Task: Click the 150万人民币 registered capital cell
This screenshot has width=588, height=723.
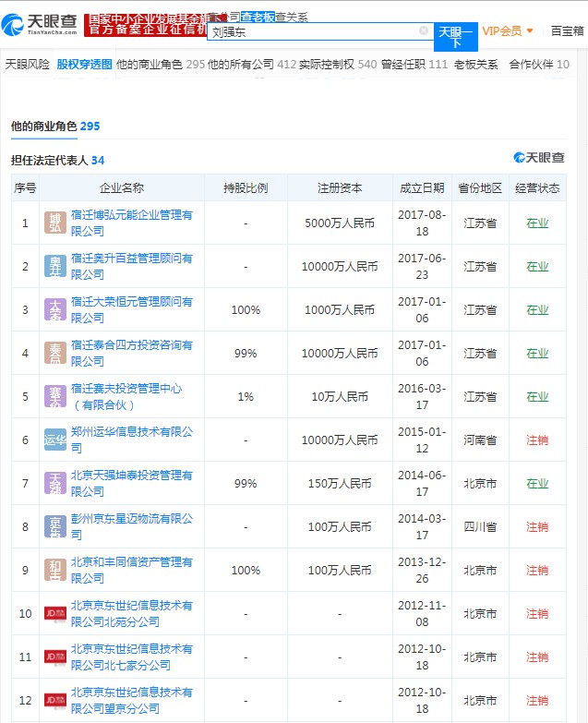Action: (340, 483)
